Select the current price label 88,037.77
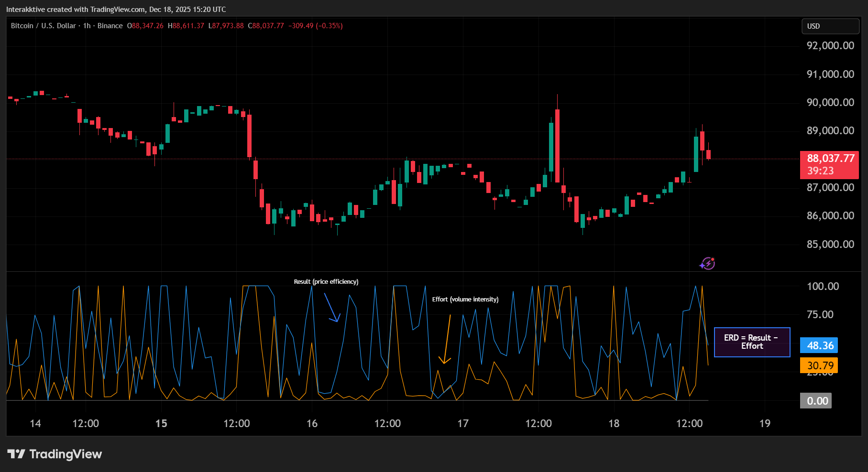The image size is (868, 472). pyautogui.click(x=829, y=165)
